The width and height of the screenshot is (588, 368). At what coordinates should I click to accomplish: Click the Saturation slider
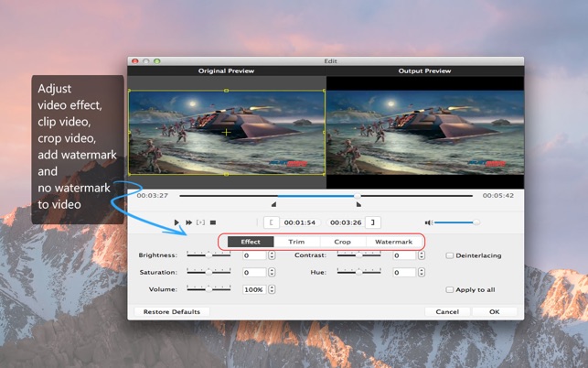point(208,272)
